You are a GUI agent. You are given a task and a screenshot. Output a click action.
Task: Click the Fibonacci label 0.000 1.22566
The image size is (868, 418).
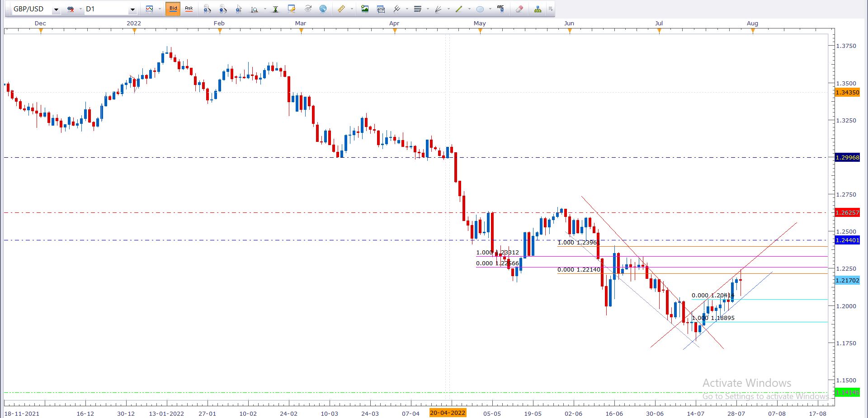click(x=497, y=263)
